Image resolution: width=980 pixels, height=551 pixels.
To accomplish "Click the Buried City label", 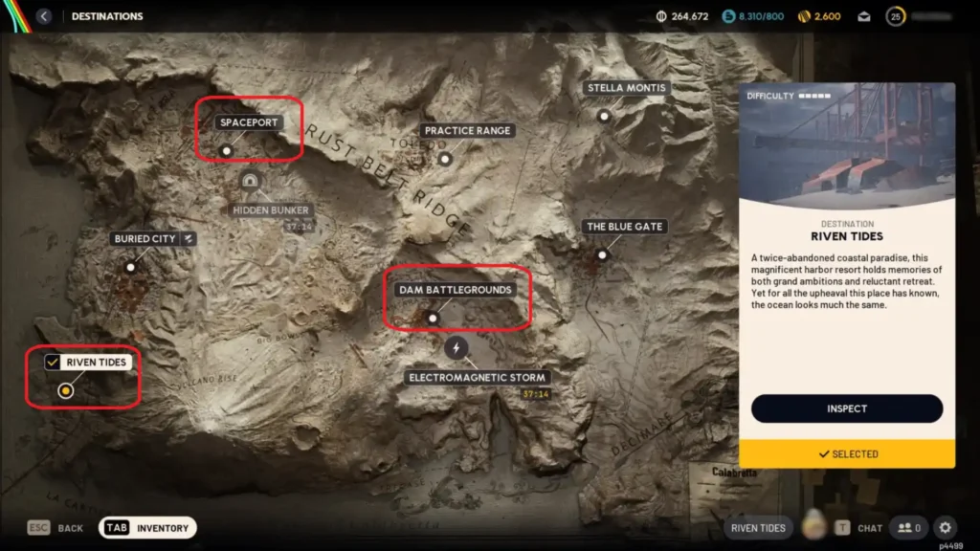I will (x=145, y=238).
